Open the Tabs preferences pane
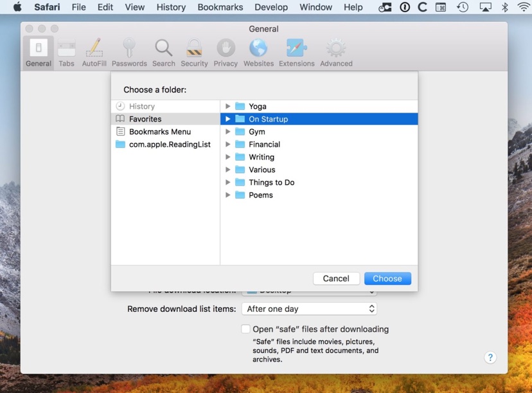 pyautogui.click(x=66, y=53)
